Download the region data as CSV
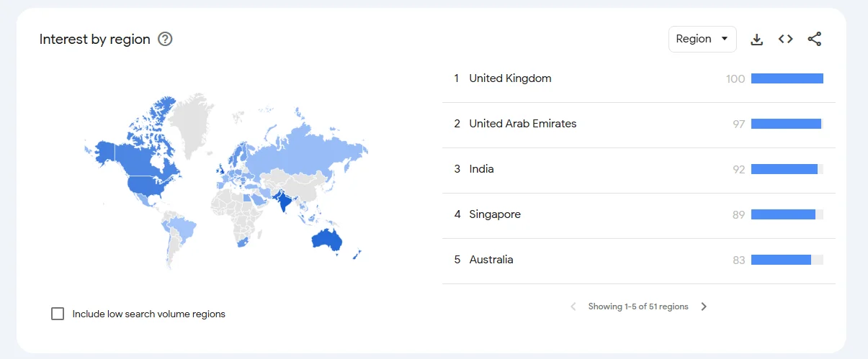Screen dimensions: 868x359 [756, 40]
